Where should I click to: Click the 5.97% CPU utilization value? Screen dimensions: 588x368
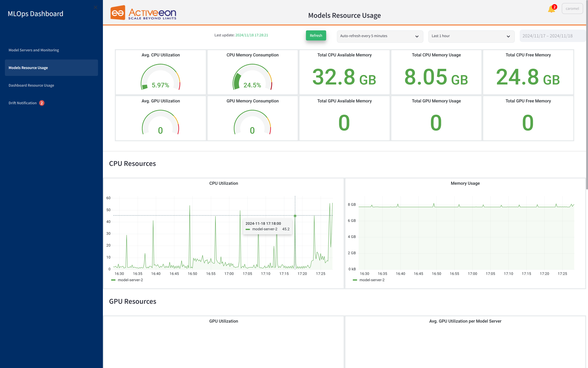pyautogui.click(x=160, y=85)
